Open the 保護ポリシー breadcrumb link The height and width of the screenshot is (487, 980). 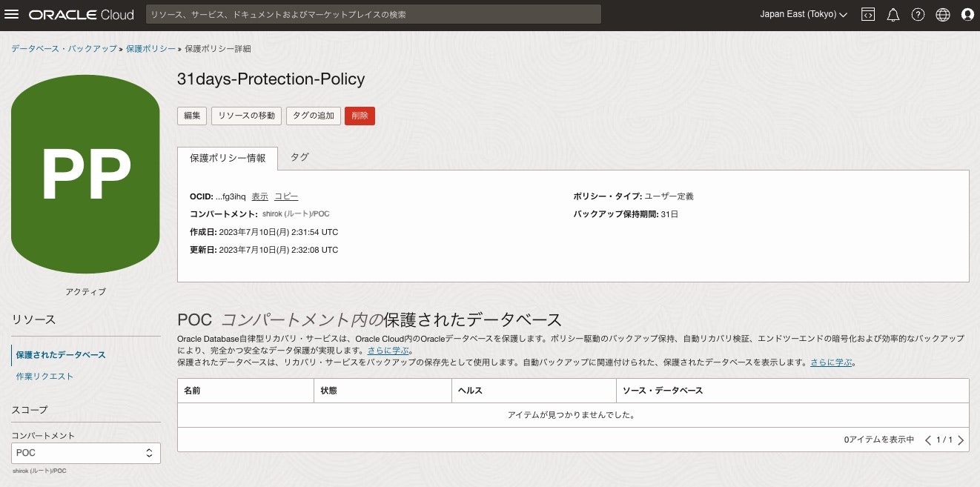(x=150, y=48)
